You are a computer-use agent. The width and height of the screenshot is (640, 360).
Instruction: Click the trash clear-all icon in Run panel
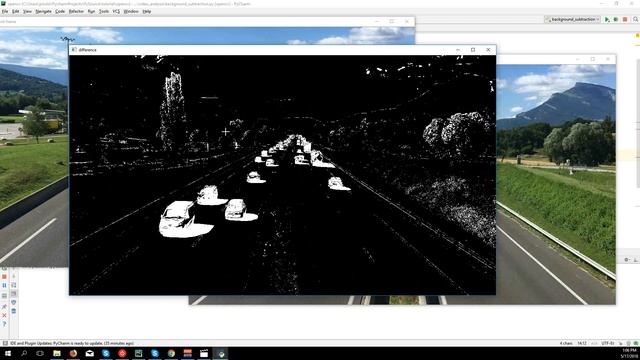(13, 311)
